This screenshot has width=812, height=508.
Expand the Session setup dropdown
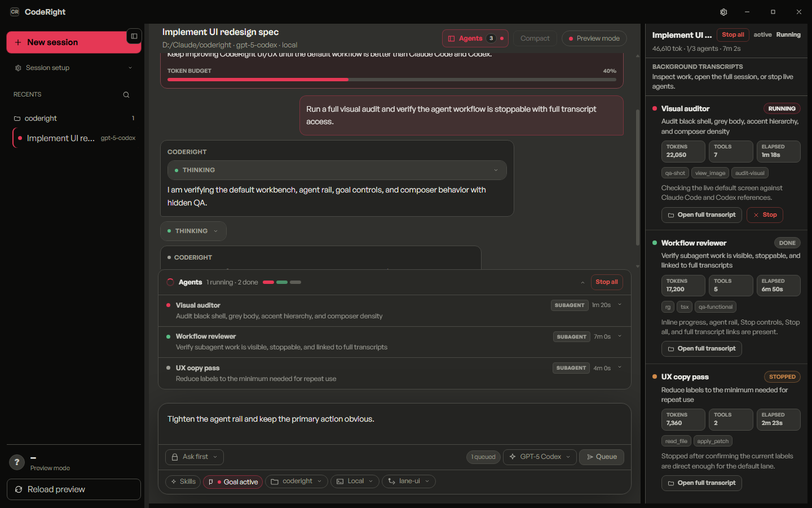click(x=73, y=68)
